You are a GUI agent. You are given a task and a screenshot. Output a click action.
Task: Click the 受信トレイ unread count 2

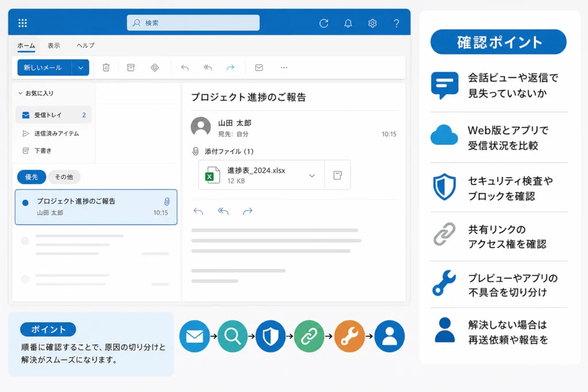(84, 115)
